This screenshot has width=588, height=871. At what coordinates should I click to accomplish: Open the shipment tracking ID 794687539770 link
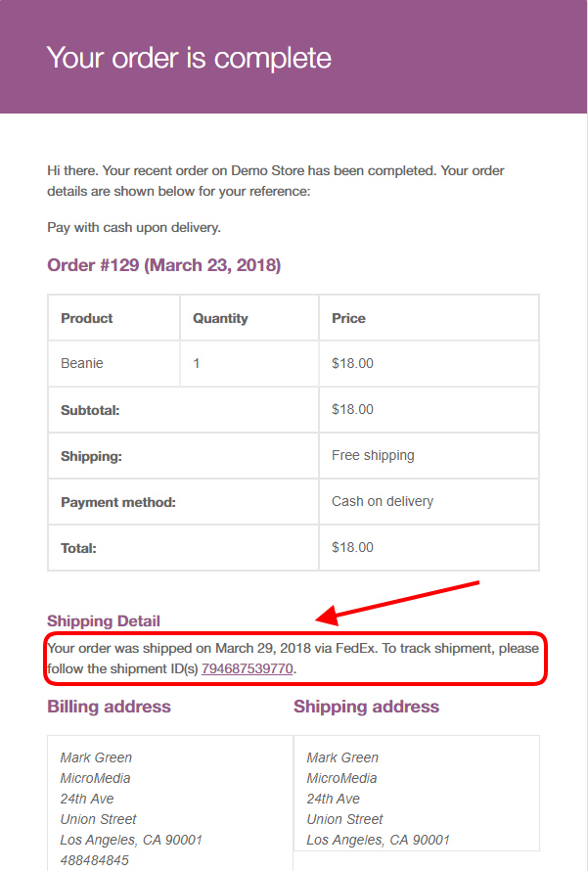click(x=247, y=669)
